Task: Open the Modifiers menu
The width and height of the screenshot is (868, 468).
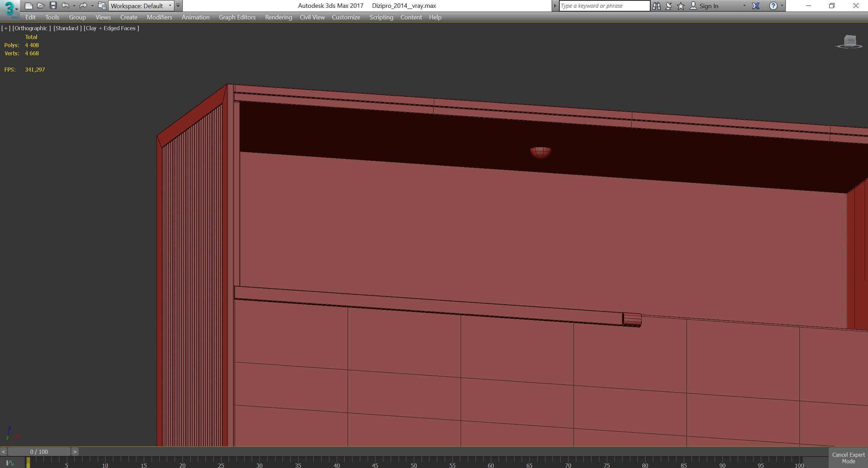Action: (x=159, y=17)
